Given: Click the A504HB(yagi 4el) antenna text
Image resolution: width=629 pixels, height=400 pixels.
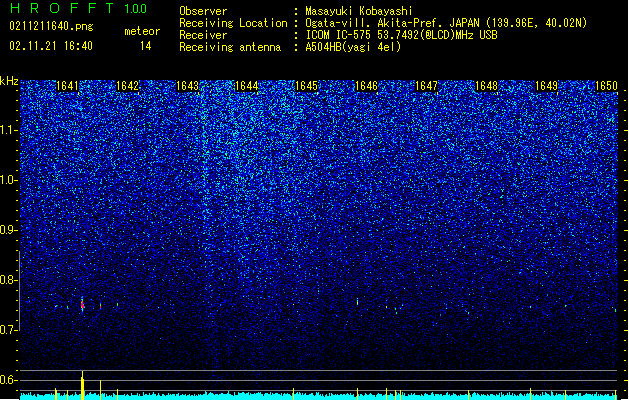Looking at the screenshot, I should (353, 47).
